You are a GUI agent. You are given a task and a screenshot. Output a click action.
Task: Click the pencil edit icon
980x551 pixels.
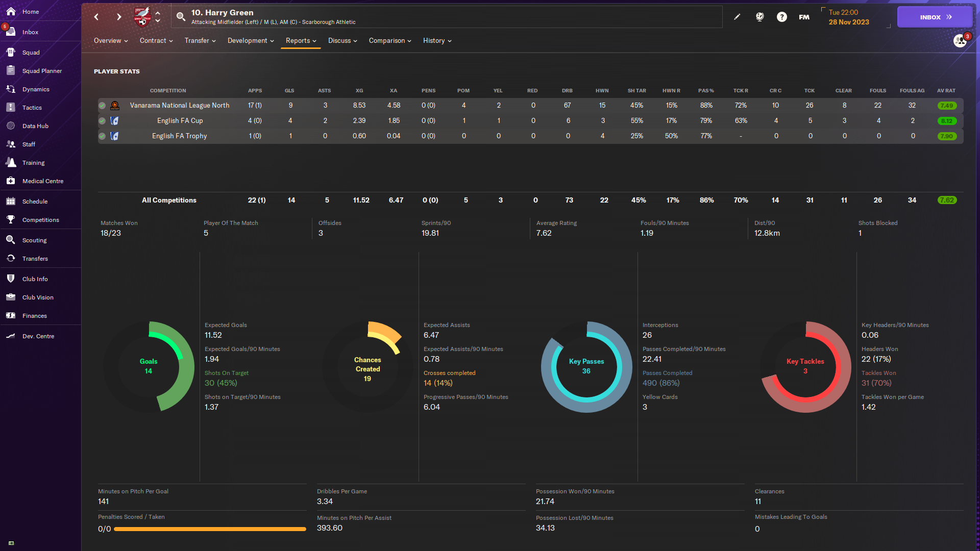737,17
